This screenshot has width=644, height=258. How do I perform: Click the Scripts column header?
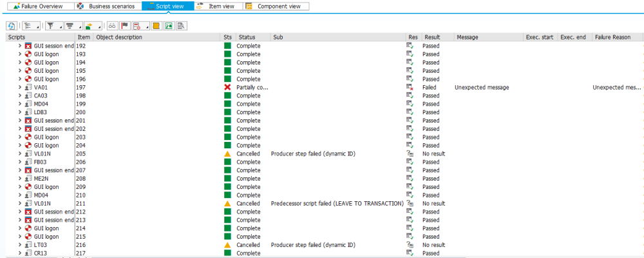pyautogui.click(x=40, y=37)
